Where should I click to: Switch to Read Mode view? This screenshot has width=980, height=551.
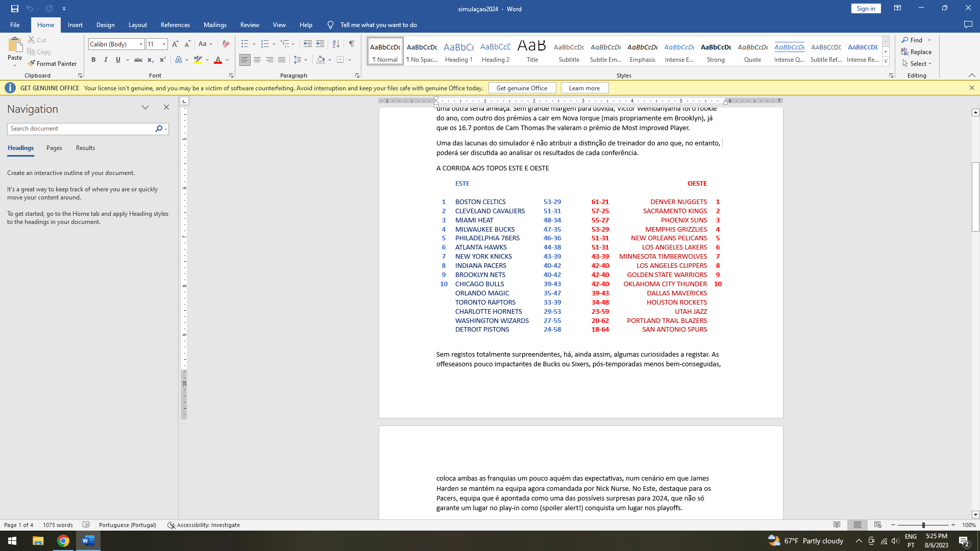pyautogui.click(x=837, y=525)
